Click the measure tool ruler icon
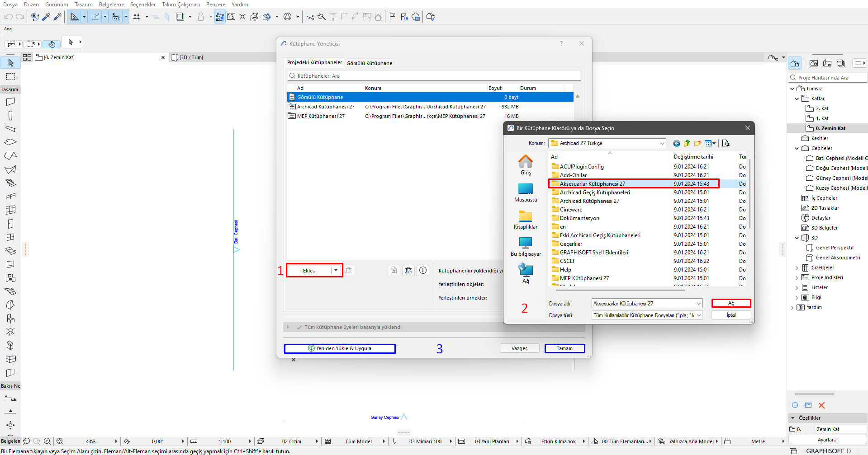This screenshot has height=455, width=868. (x=231, y=17)
